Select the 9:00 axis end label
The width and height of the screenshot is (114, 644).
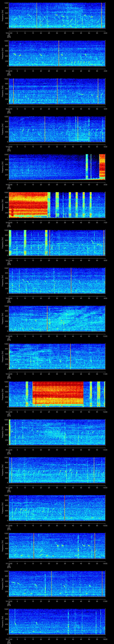105,298
